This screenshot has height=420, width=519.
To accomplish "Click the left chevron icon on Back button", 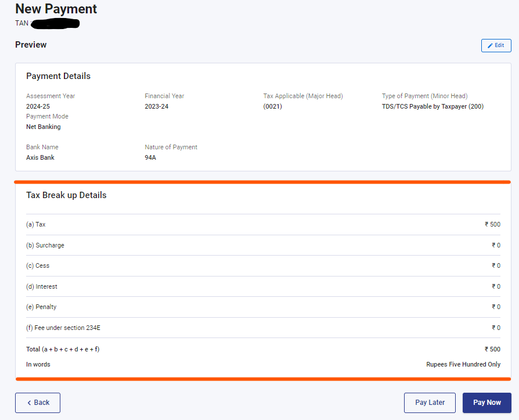I will point(29,403).
